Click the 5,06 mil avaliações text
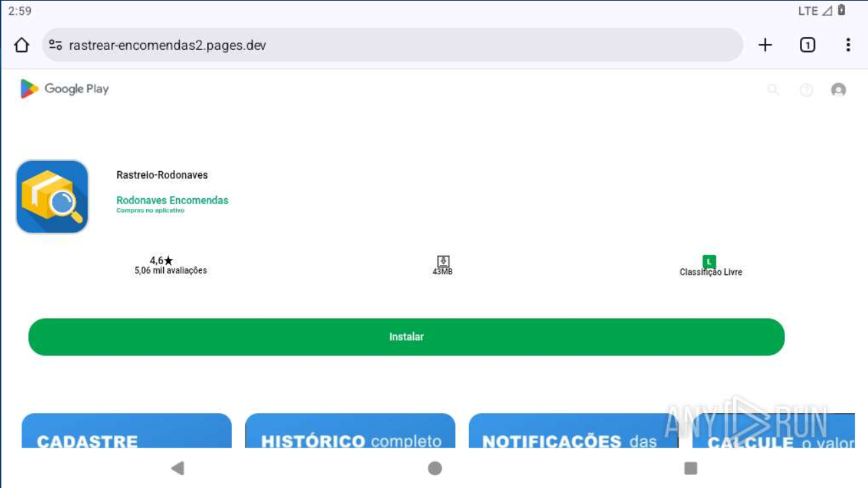This screenshot has width=868, height=488. pos(170,271)
